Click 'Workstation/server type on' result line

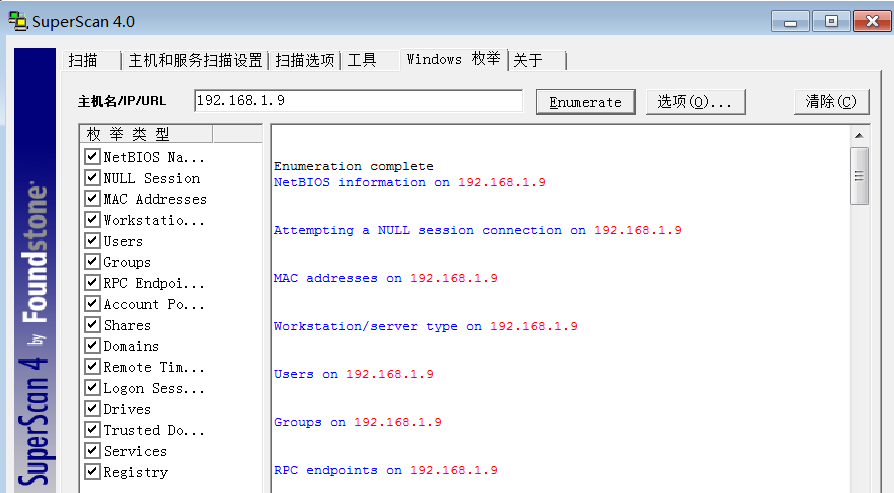[425, 326]
